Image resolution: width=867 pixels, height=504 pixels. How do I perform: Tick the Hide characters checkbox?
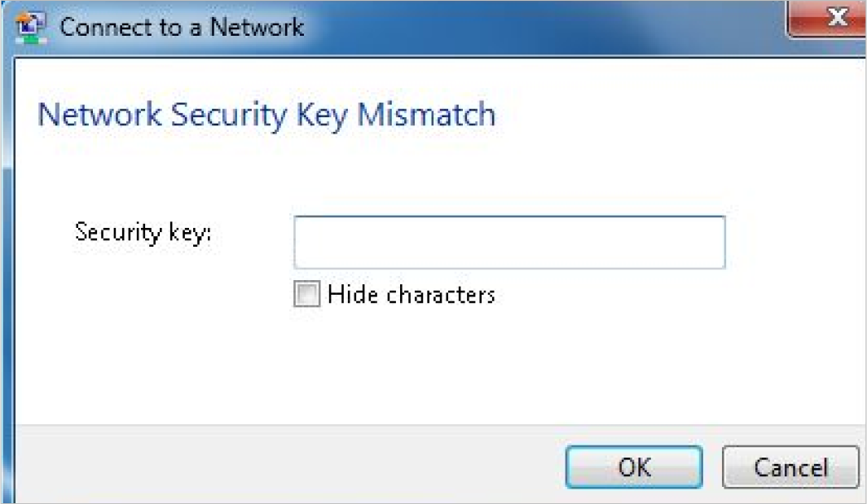click(x=306, y=295)
